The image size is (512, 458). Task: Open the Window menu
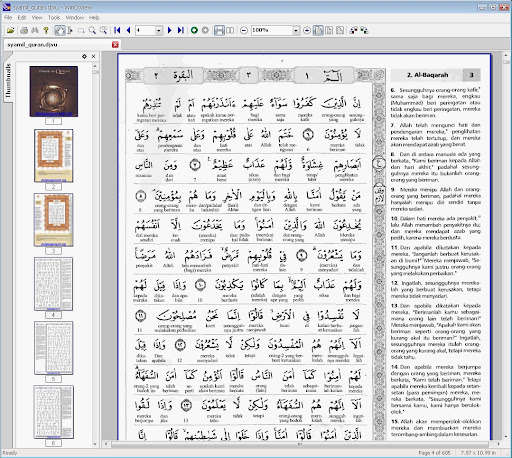click(75, 18)
